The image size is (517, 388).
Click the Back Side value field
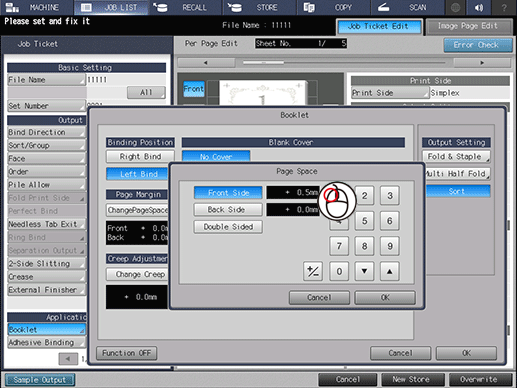point(293,210)
